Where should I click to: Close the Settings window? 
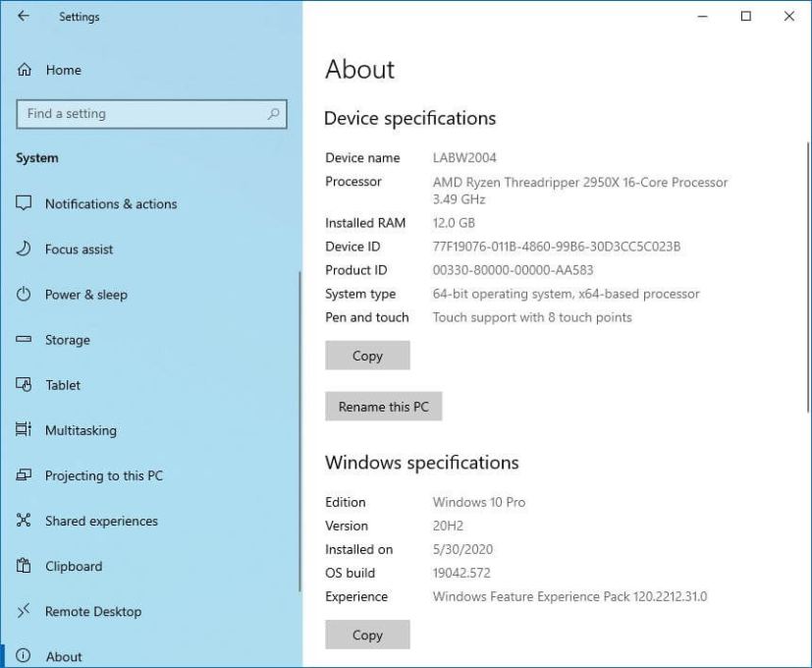point(789,17)
